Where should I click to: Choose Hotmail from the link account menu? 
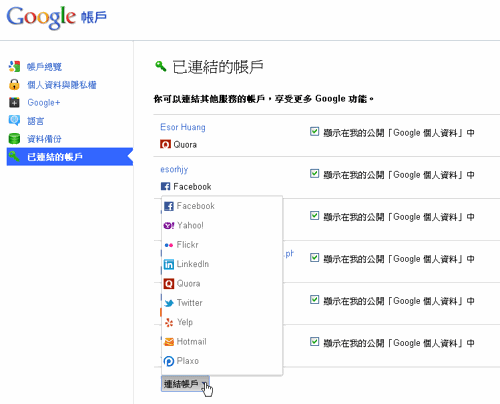click(222, 342)
